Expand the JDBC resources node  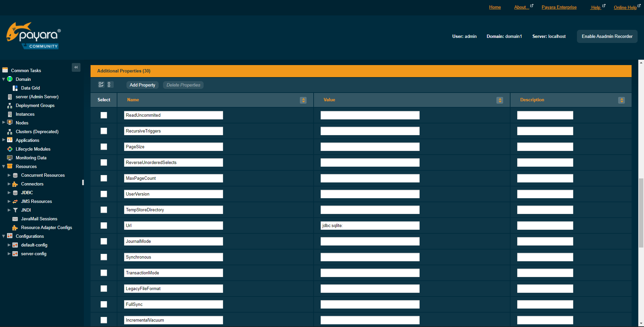[9, 193]
